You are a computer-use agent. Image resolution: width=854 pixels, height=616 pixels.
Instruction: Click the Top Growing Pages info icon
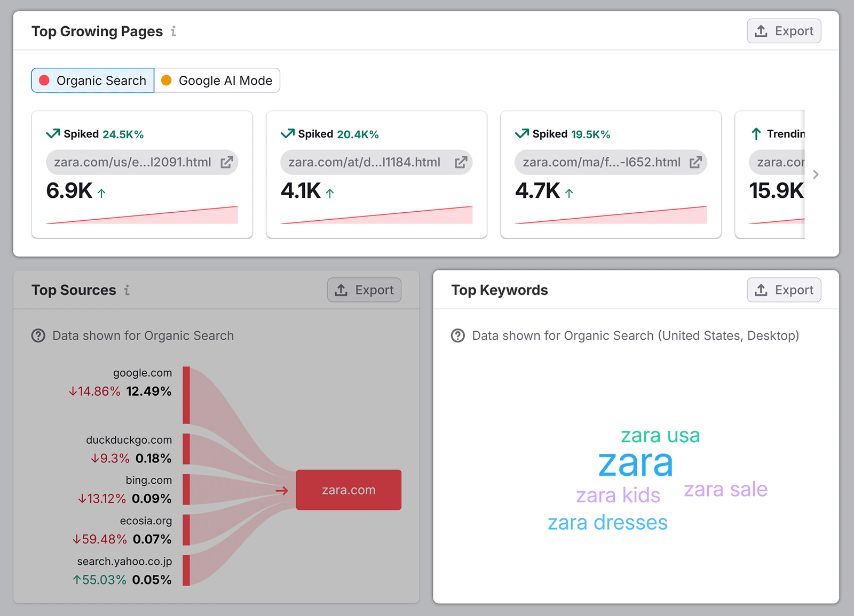[173, 31]
